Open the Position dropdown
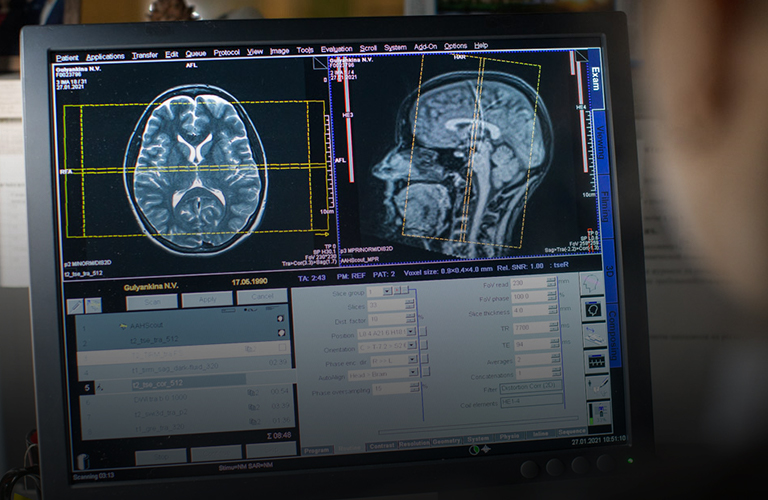 412,331
